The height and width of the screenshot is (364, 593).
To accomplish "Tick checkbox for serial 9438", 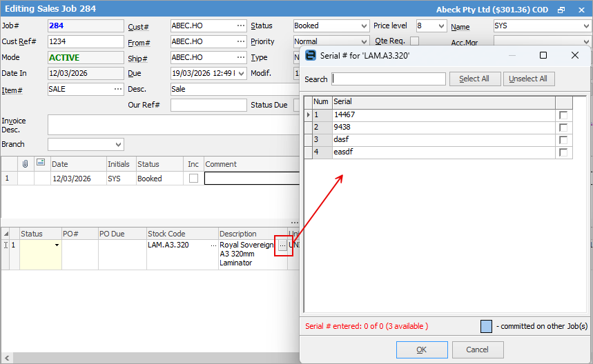I will point(563,128).
